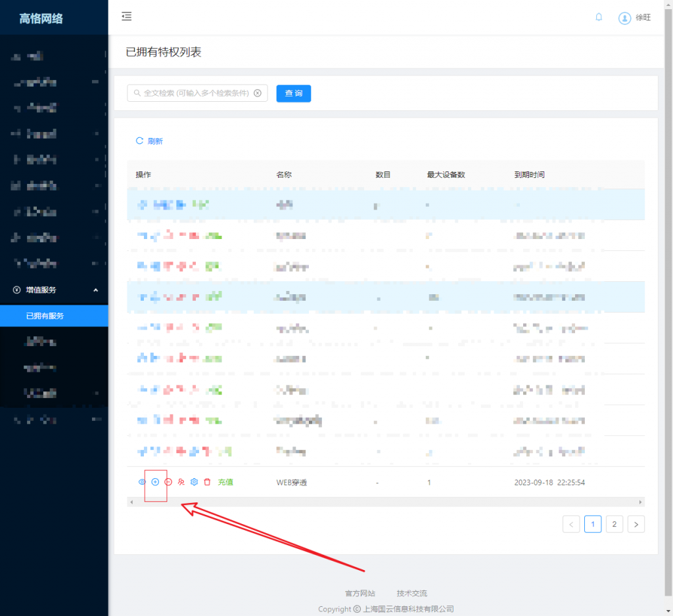This screenshot has height=616, width=673.
Task: Click the red minus circle icon in WEB穿透 row
Action: (168, 482)
